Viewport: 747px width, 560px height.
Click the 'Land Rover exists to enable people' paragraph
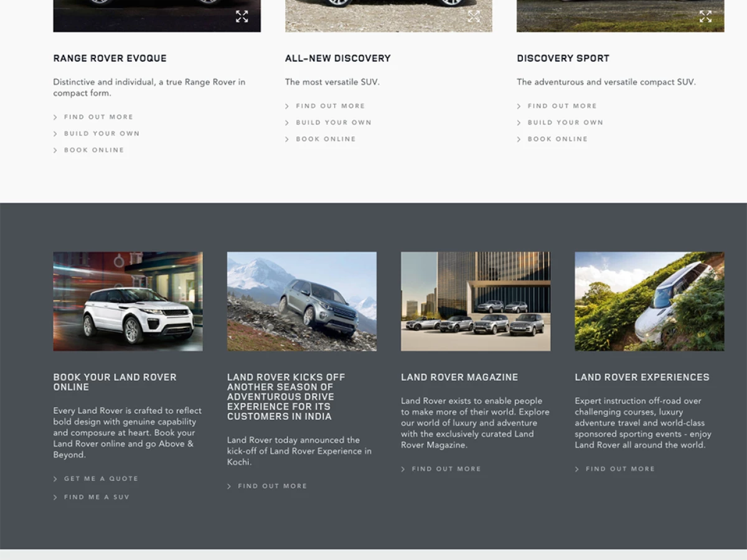pyautogui.click(x=475, y=423)
